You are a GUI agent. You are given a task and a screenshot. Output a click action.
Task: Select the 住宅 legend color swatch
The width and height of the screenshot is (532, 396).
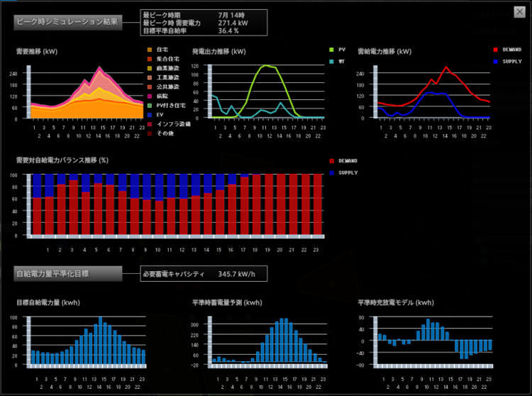[x=150, y=49]
